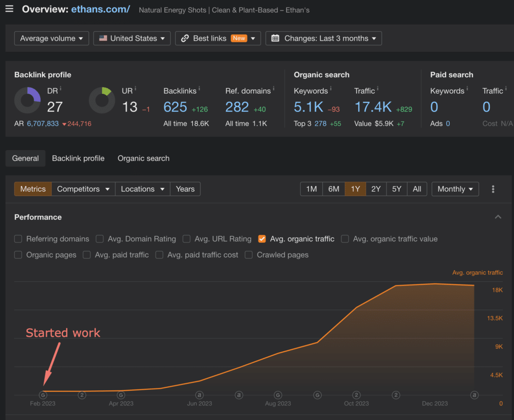
Task: Click the Paid search Keywords info icon
Action: click(x=467, y=88)
